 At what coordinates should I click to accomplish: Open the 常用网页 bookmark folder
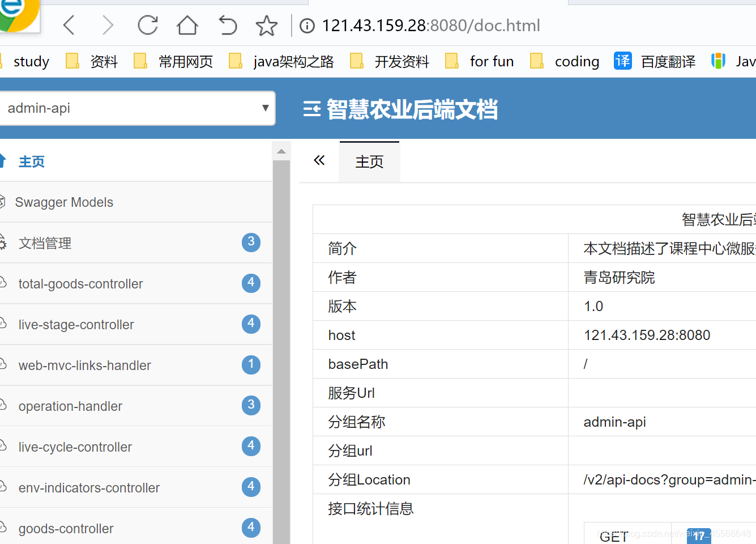173,61
